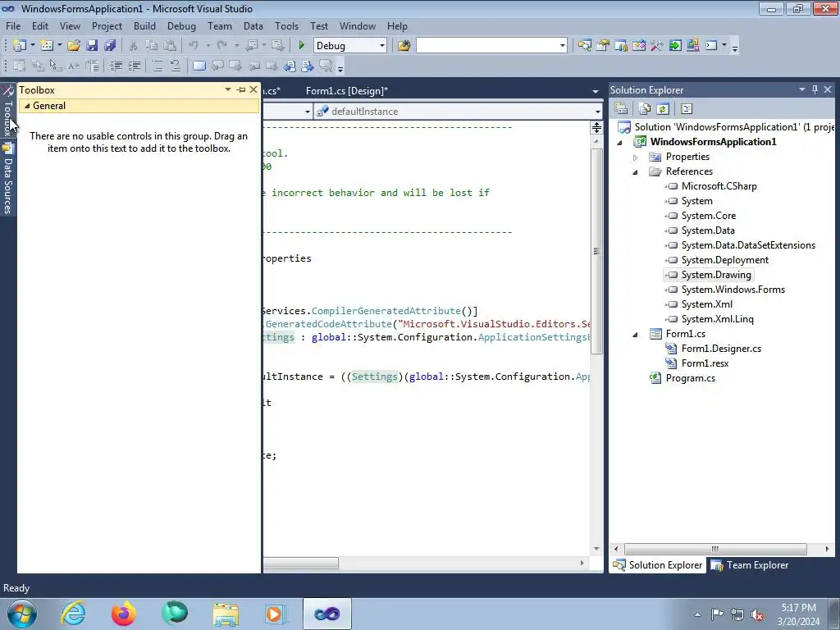Click the Add New Item toolbar icon
Viewport: 840px width, 630px height.
47,46
